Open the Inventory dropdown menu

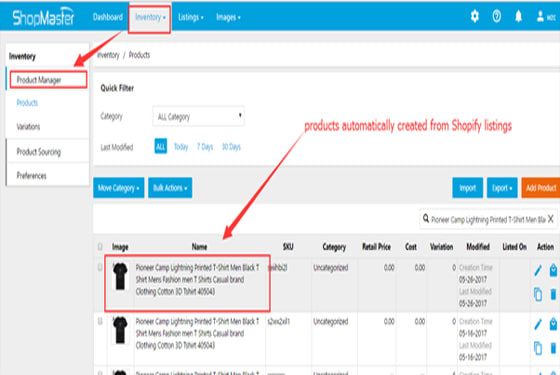(x=150, y=17)
